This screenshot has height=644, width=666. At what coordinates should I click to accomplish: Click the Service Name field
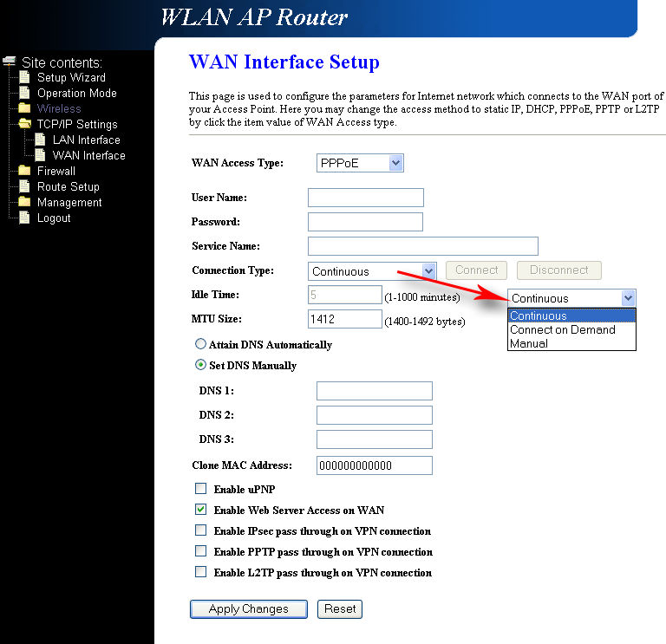423,246
